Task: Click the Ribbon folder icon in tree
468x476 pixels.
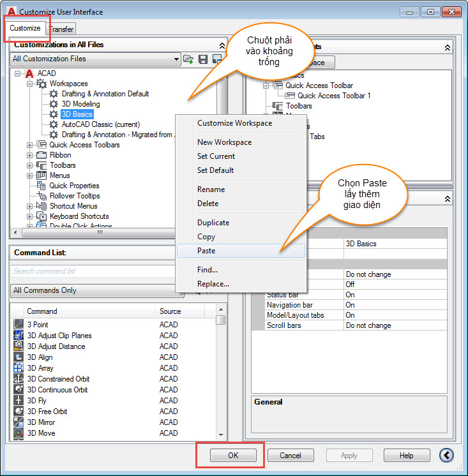Action: 42,155
